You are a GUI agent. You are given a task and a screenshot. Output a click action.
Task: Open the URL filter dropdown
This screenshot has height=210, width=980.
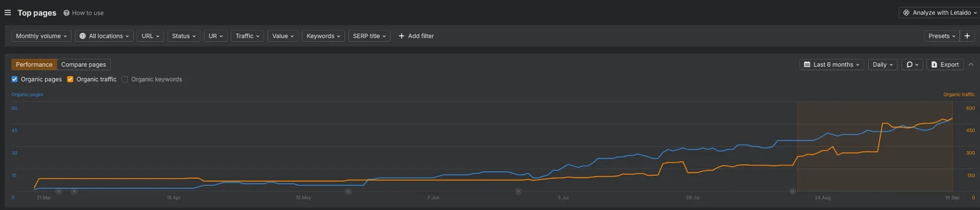pos(150,36)
